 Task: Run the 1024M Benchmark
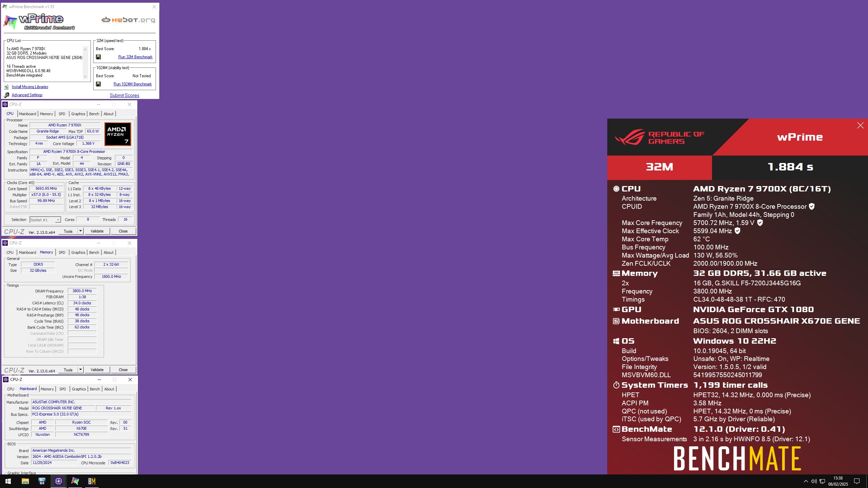click(133, 84)
